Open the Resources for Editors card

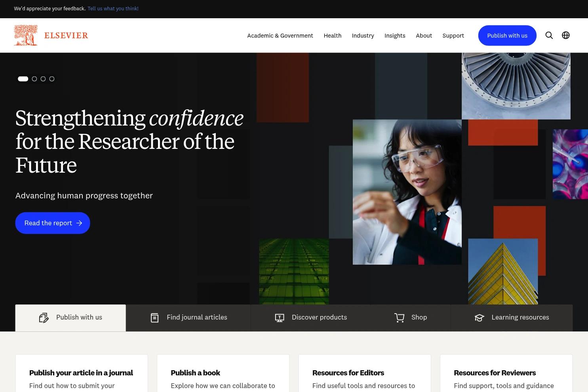click(x=365, y=373)
